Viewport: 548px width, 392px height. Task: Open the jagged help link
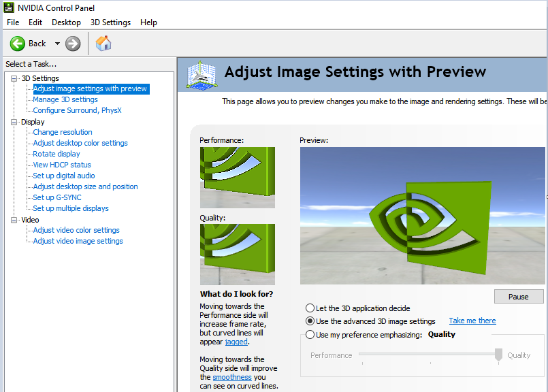pyautogui.click(x=236, y=342)
